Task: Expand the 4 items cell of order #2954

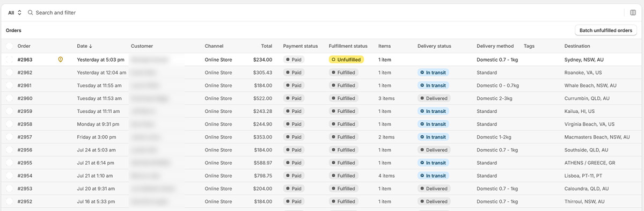Action: [386, 176]
